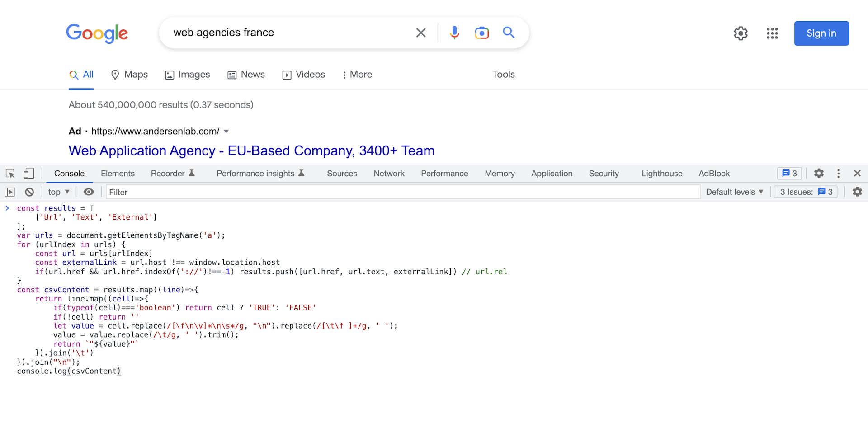Open the top frame context dropdown

click(x=58, y=192)
